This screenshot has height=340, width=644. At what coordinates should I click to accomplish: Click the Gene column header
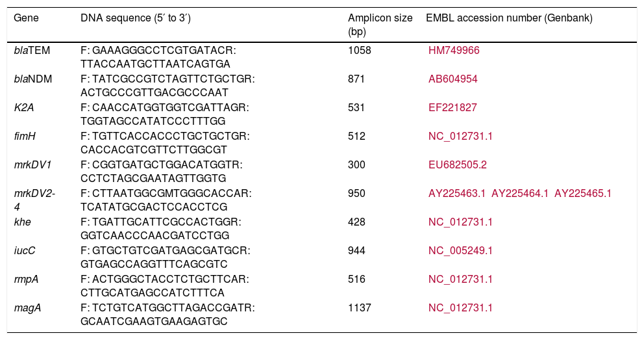pos(26,19)
